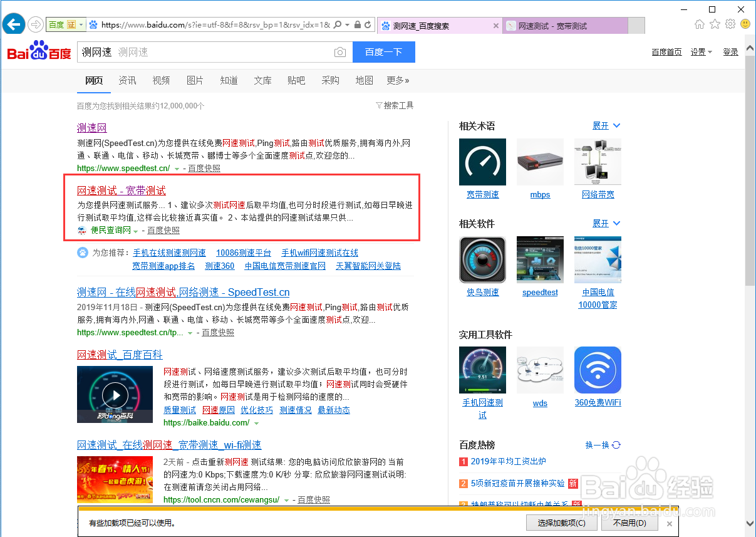The width and height of the screenshot is (756, 537).
Task: Open the 测速网 search result
Action: coord(92,128)
